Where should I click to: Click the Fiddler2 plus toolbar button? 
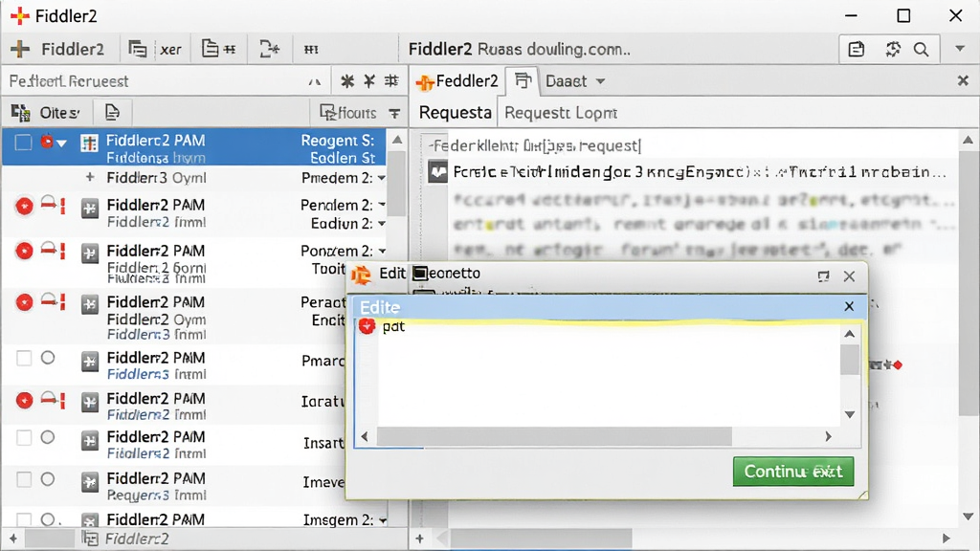pos(56,49)
